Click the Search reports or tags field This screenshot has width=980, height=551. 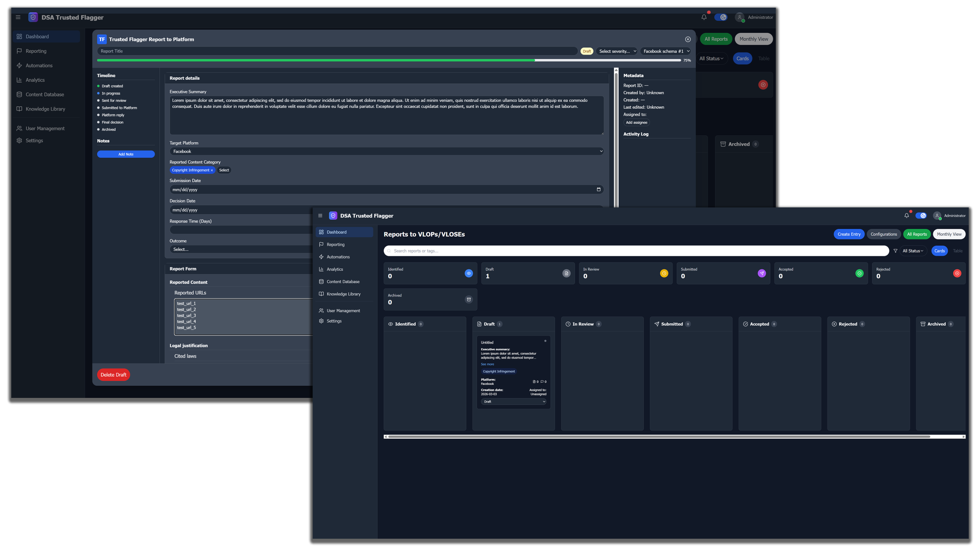click(x=635, y=251)
